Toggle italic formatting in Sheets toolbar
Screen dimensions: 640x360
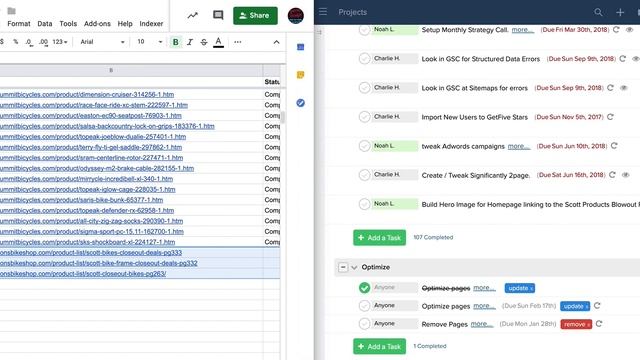[190, 42]
